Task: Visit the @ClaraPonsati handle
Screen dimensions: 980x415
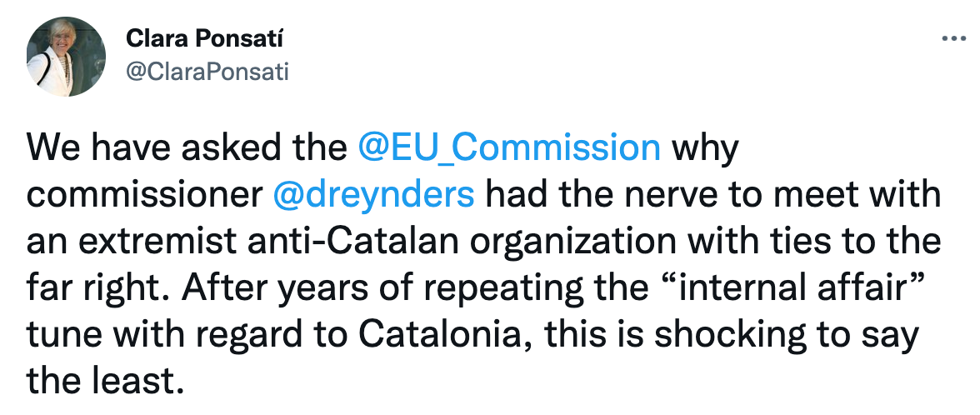Action: [207, 72]
